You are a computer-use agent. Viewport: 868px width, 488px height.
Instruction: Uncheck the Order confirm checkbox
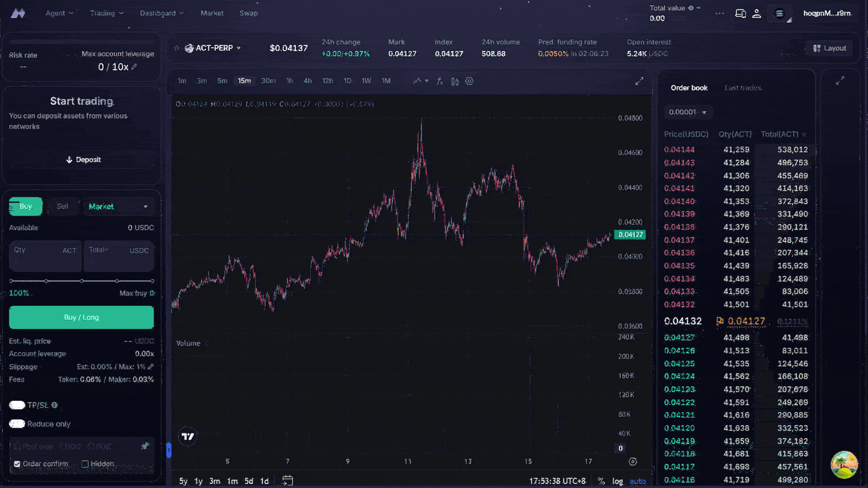click(x=17, y=464)
